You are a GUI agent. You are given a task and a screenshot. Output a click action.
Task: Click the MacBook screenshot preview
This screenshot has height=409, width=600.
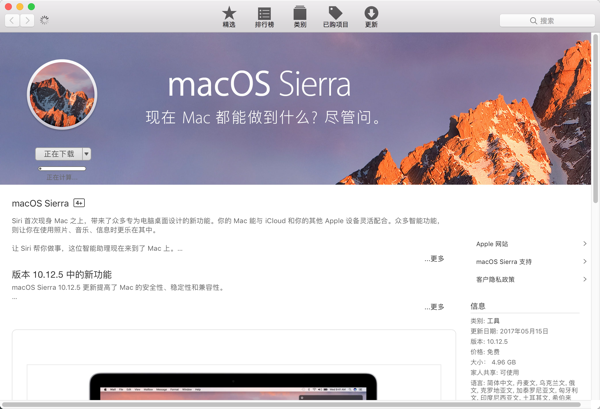[233, 386]
